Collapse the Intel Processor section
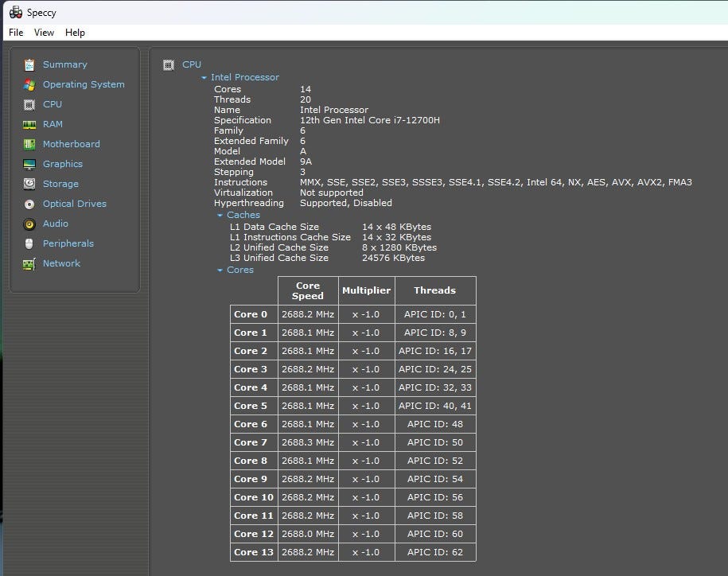 (x=204, y=78)
